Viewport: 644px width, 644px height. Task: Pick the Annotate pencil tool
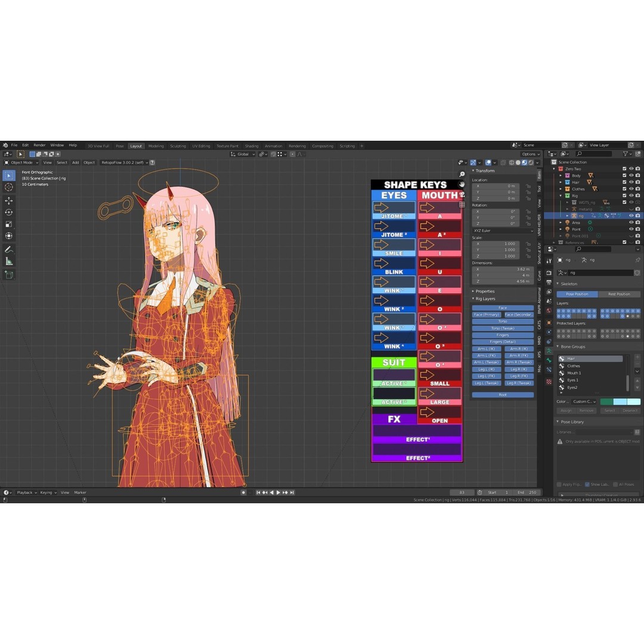[8, 250]
